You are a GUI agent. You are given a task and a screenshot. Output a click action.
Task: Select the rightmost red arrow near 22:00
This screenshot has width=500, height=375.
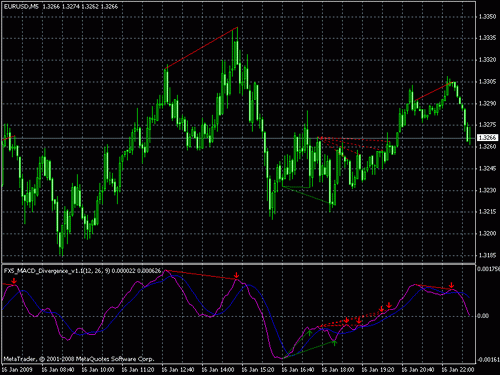pos(451,285)
